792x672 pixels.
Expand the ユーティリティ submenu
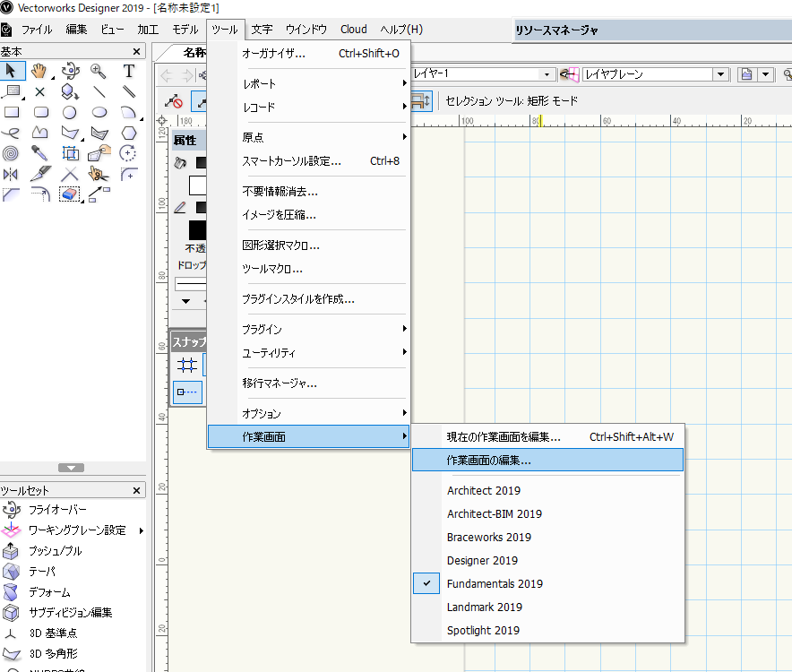pos(308,353)
